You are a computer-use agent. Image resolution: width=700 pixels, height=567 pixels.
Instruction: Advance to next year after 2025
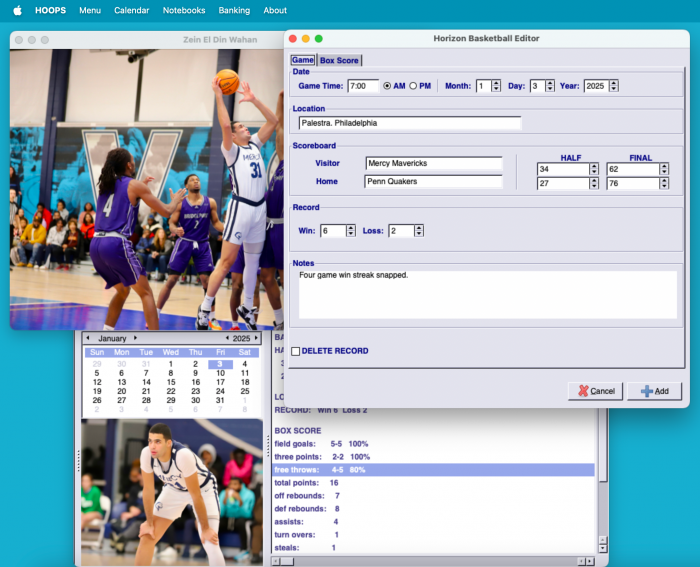pyautogui.click(x=256, y=339)
